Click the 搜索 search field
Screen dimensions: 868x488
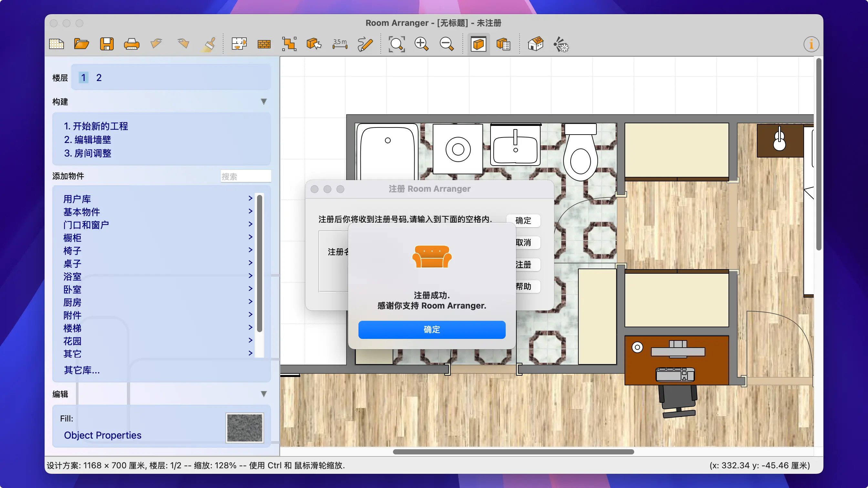245,176
